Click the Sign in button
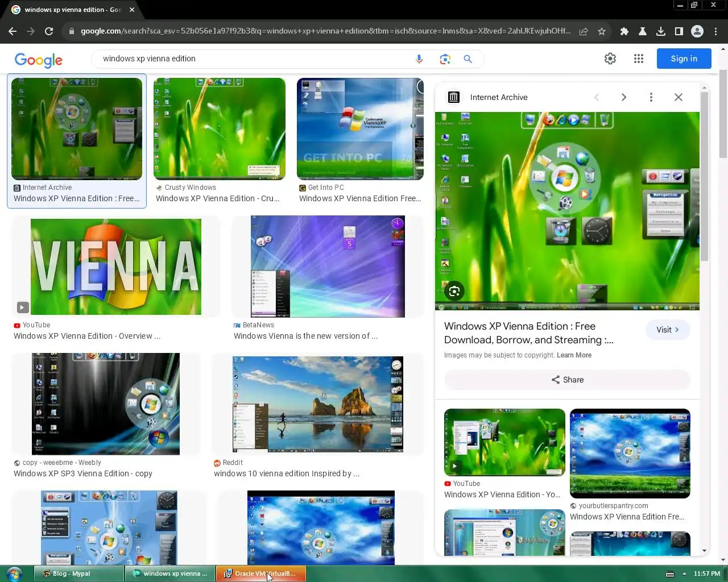 pyautogui.click(x=684, y=59)
